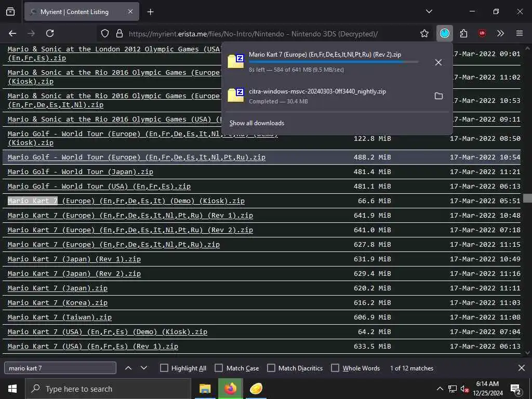Open the uBlock Origin extension icon
This screenshot has height=399, width=532.
click(482, 33)
